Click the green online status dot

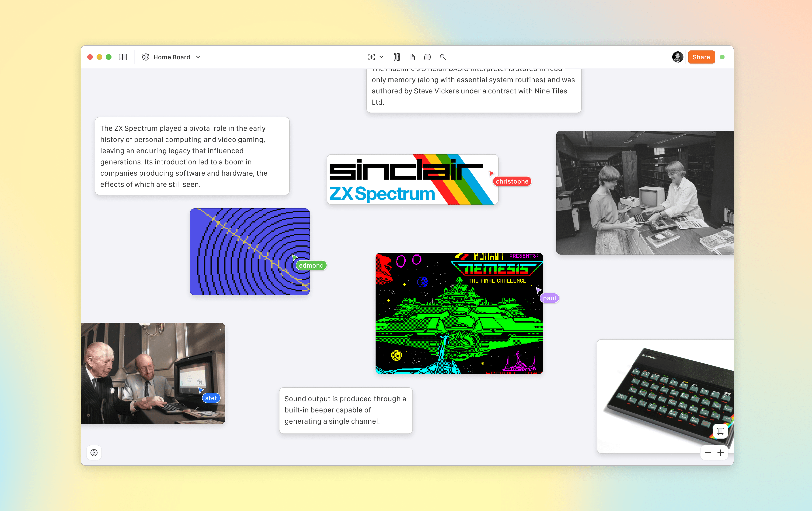722,57
